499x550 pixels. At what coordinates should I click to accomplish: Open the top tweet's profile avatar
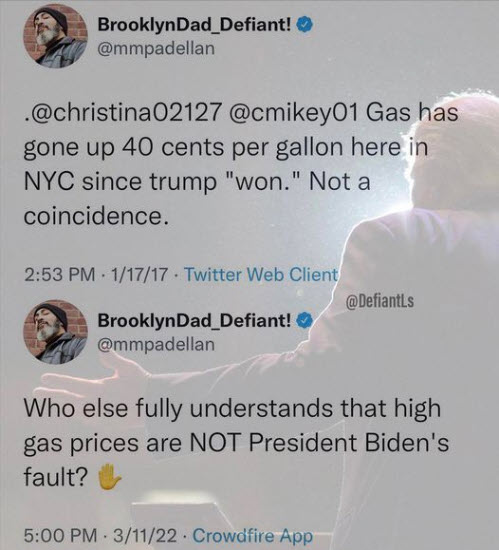tap(55, 36)
